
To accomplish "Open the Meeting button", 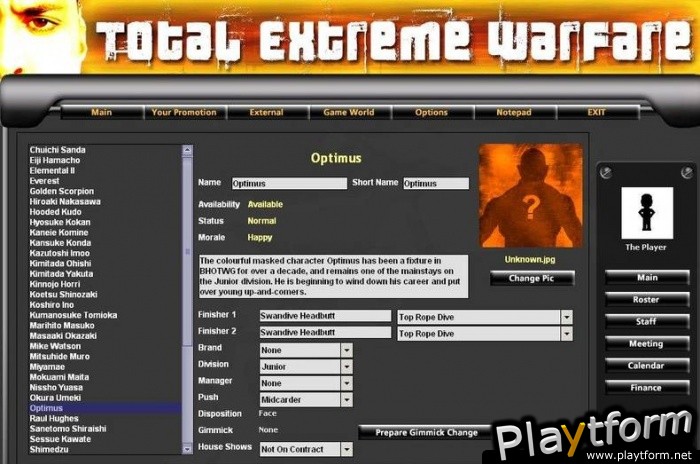I will 647,343.
